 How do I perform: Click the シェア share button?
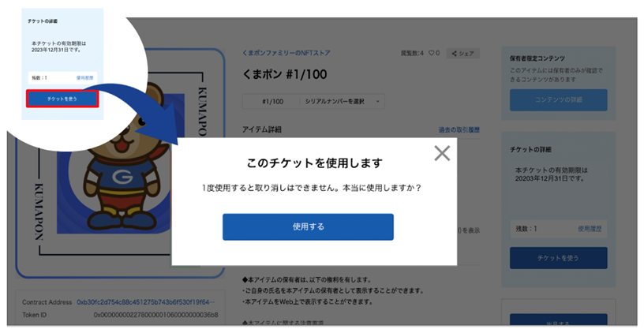pyautogui.click(x=462, y=54)
